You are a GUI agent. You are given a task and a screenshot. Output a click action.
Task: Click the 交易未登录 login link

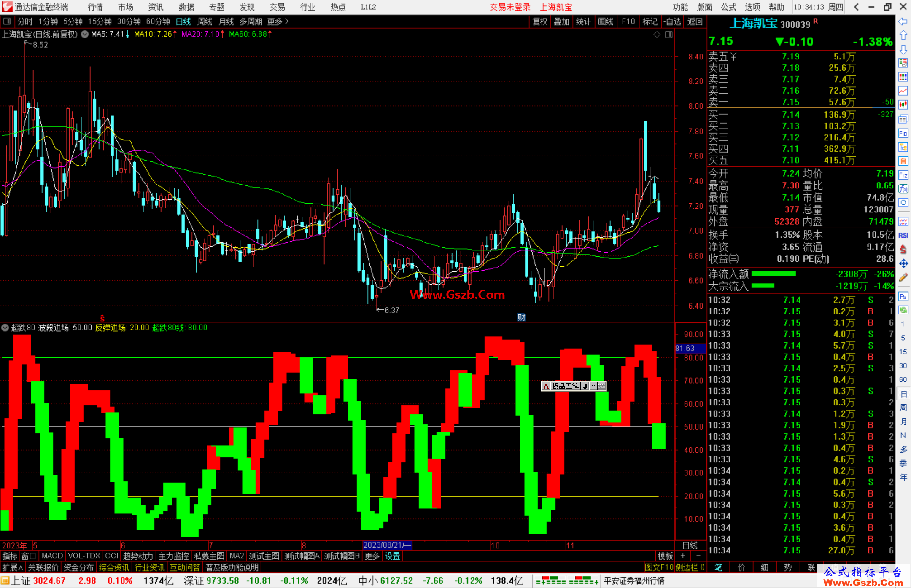[x=510, y=7]
